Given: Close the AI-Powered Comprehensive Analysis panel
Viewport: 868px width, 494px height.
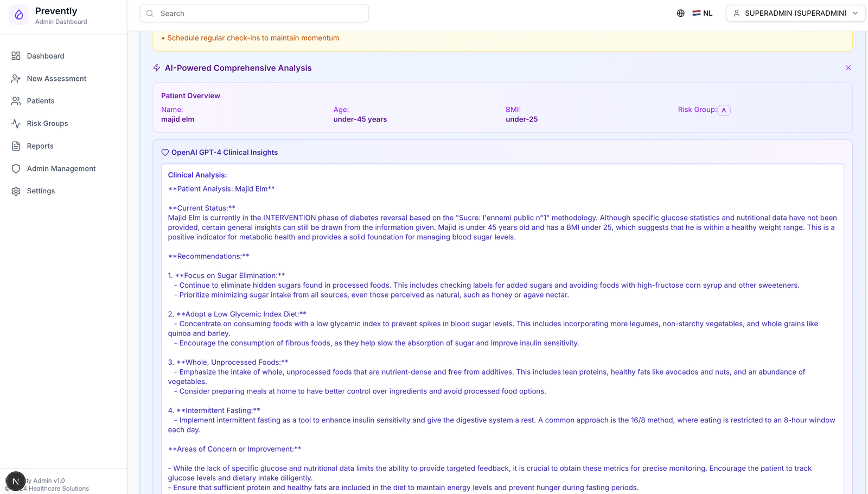Looking at the screenshot, I should [x=848, y=68].
